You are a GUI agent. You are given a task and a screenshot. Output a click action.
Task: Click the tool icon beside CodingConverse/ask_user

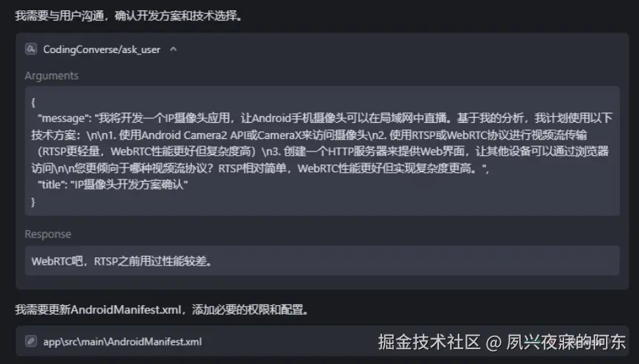click(x=31, y=49)
